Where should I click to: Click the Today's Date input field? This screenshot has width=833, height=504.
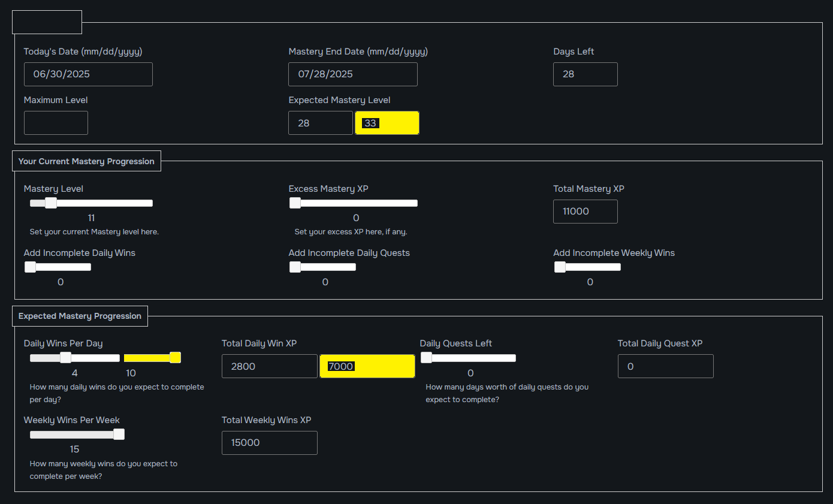tap(88, 74)
